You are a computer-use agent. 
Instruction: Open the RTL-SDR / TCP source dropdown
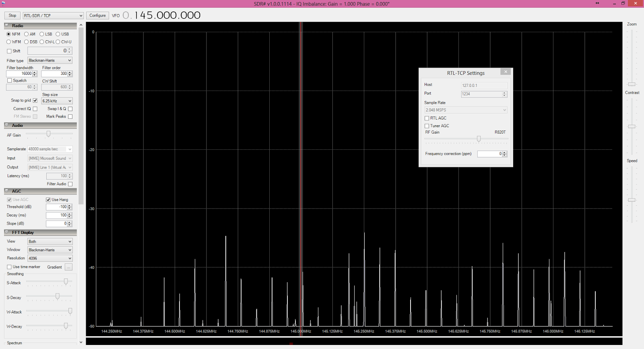pos(53,16)
